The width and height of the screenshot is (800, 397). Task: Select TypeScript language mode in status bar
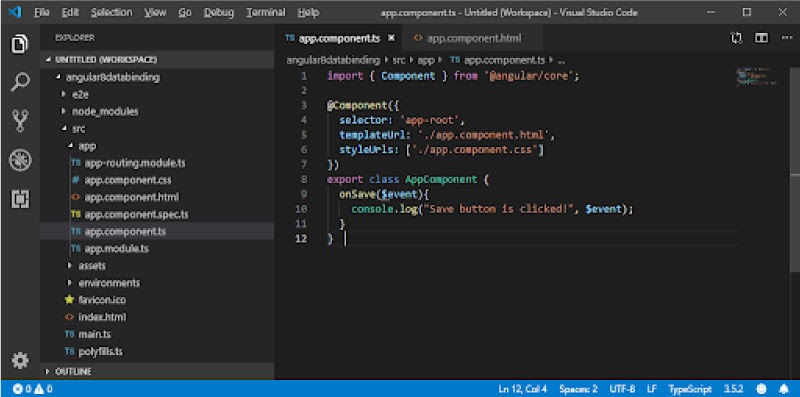click(690, 389)
